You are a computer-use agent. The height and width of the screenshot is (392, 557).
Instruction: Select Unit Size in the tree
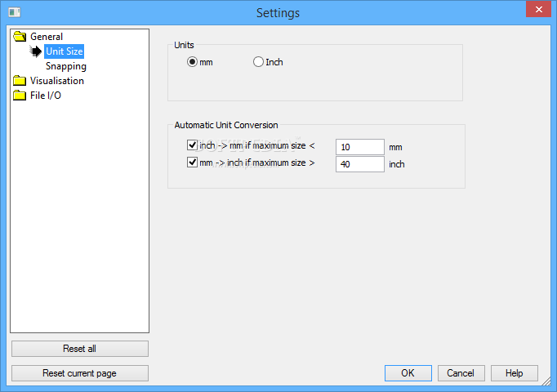pos(65,51)
